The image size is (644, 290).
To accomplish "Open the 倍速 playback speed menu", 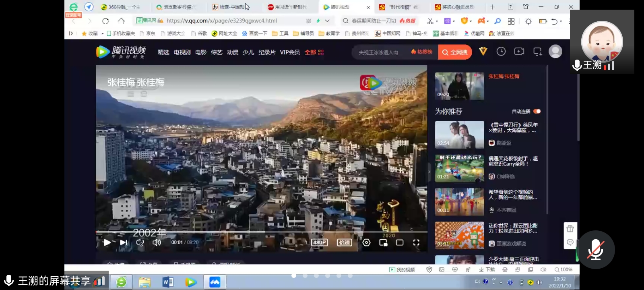I will coord(345,242).
